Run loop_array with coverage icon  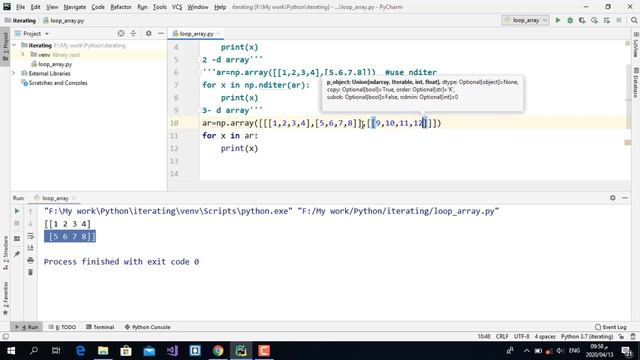(x=582, y=20)
